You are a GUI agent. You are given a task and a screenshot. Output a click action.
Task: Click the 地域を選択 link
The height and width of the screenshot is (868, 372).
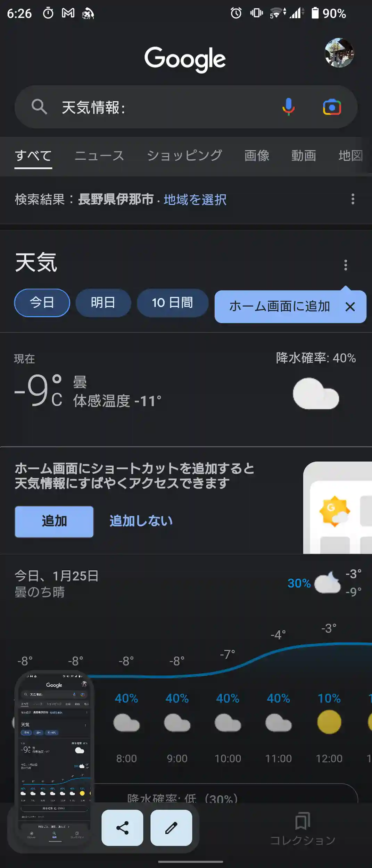pyautogui.click(x=195, y=200)
